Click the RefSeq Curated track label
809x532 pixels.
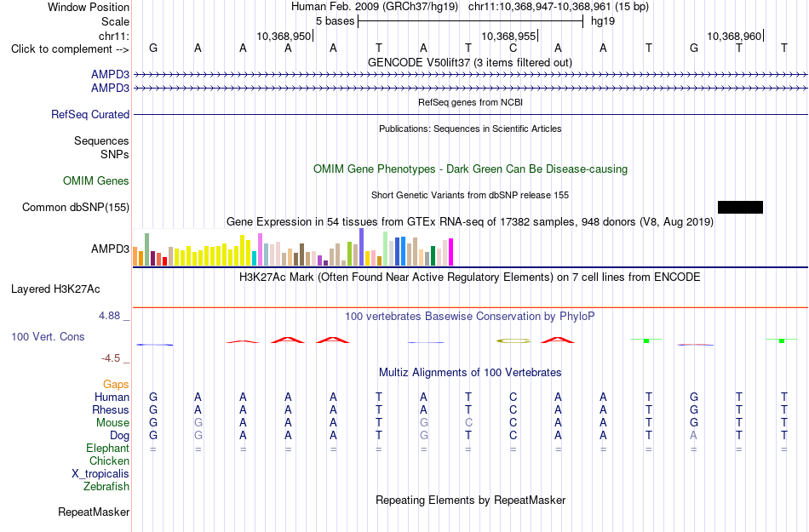89,114
